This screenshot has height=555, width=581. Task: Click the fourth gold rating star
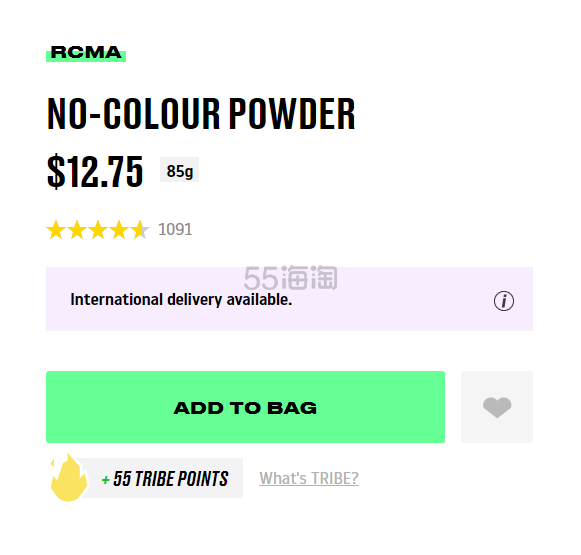[119, 230]
